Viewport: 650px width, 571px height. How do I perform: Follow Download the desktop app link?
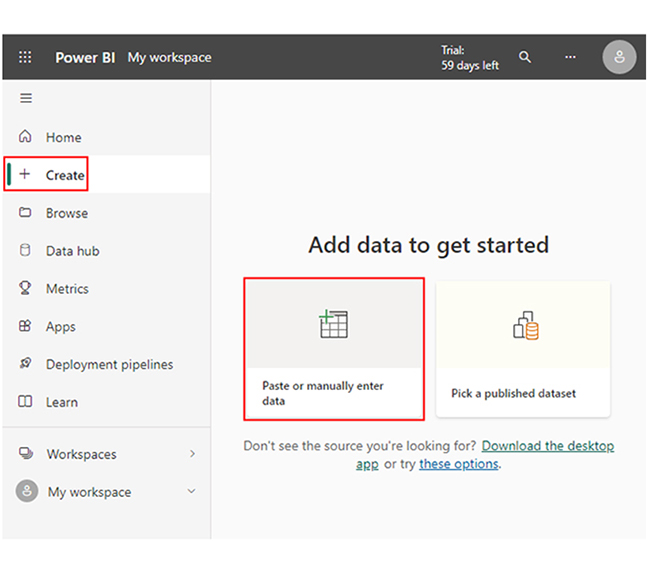pos(547,446)
